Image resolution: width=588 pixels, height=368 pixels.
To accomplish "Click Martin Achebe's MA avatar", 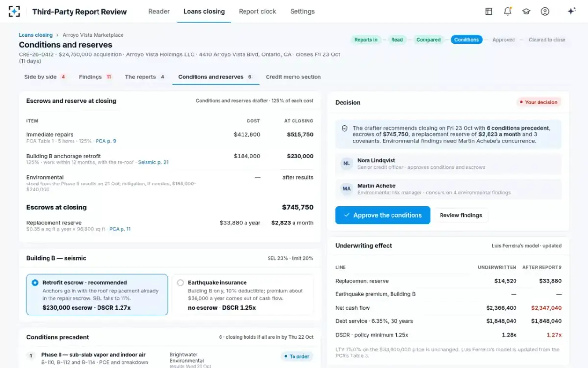I will pos(347,189).
